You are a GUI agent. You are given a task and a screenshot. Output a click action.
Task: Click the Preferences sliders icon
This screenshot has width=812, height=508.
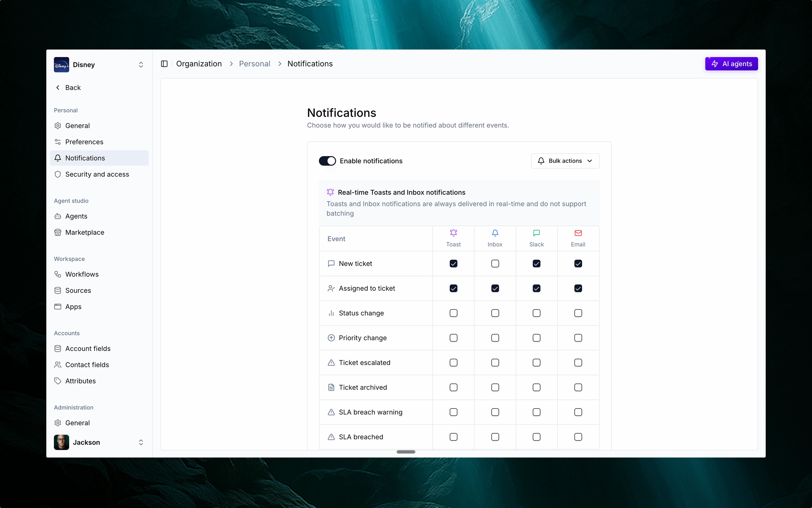pyautogui.click(x=58, y=142)
